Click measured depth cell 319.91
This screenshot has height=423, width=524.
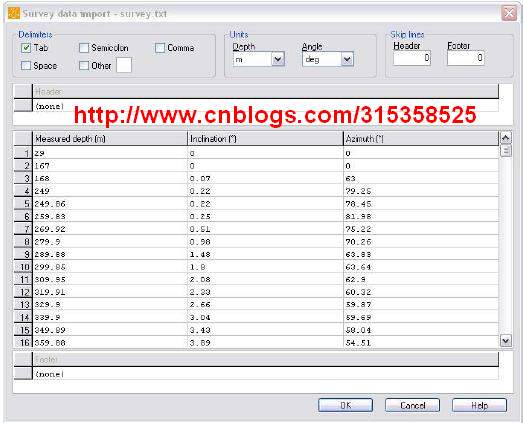click(110, 292)
